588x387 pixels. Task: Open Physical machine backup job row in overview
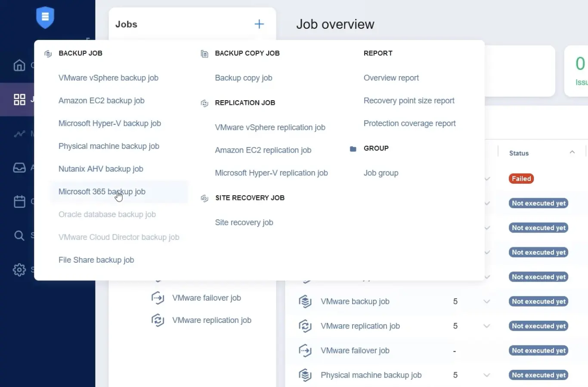pos(371,375)
